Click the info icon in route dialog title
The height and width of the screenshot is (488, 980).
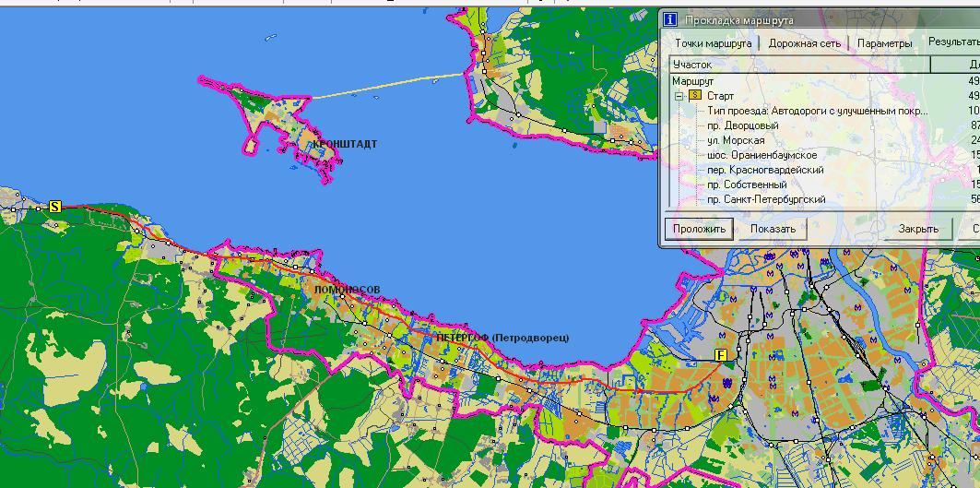tap(670, 19)
